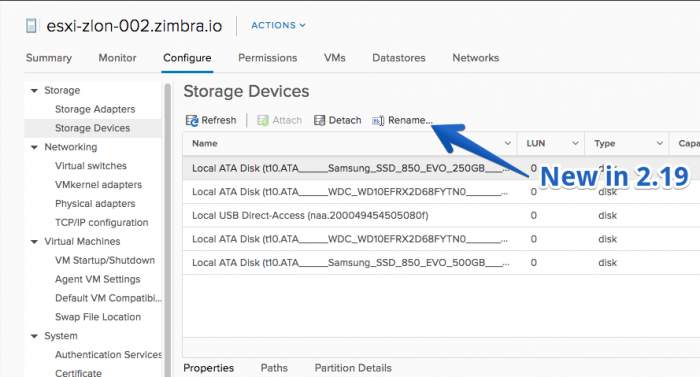The height and width of the screenshot is (377, 700).
Task: Collapse the Virtual Machines tree section
Action: pyautogui.click(x=34, y=242)
